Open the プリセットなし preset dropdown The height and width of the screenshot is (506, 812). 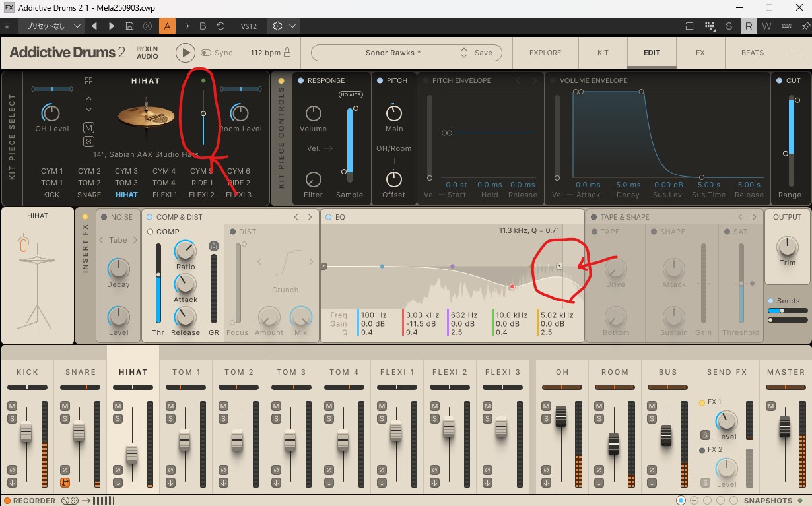[x=51, y=26]
